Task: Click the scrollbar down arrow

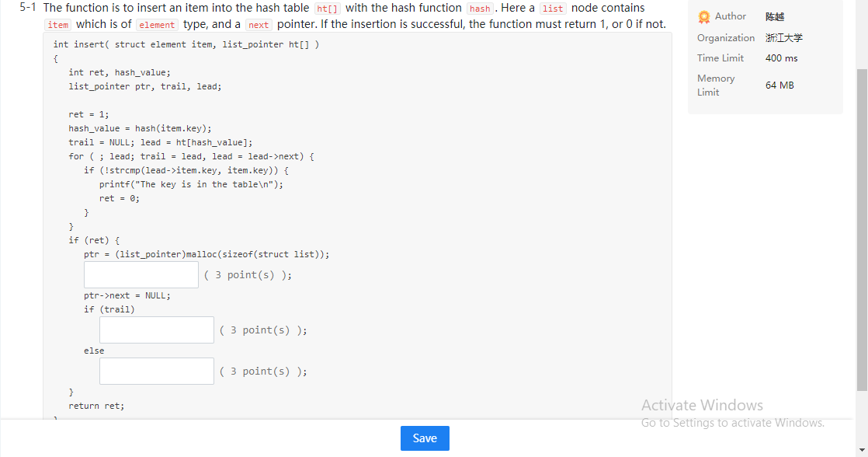Action: coord(862,448)
